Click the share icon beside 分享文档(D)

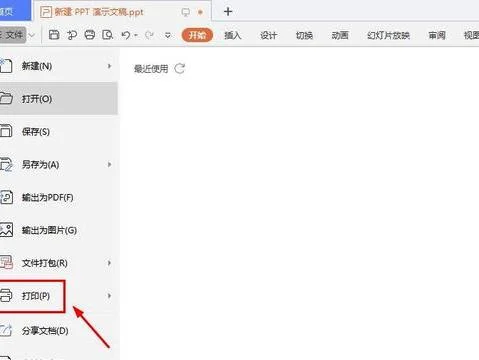(x=6, y=330)
